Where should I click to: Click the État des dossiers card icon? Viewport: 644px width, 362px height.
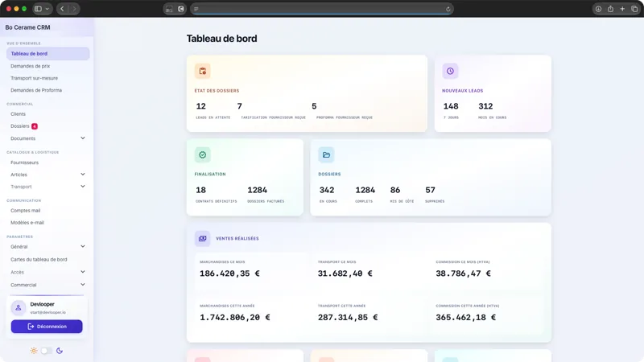[x=203, y=71]
